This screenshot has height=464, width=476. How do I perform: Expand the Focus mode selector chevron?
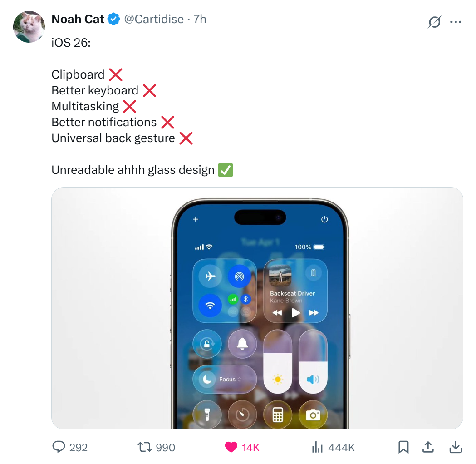(240, 379)
